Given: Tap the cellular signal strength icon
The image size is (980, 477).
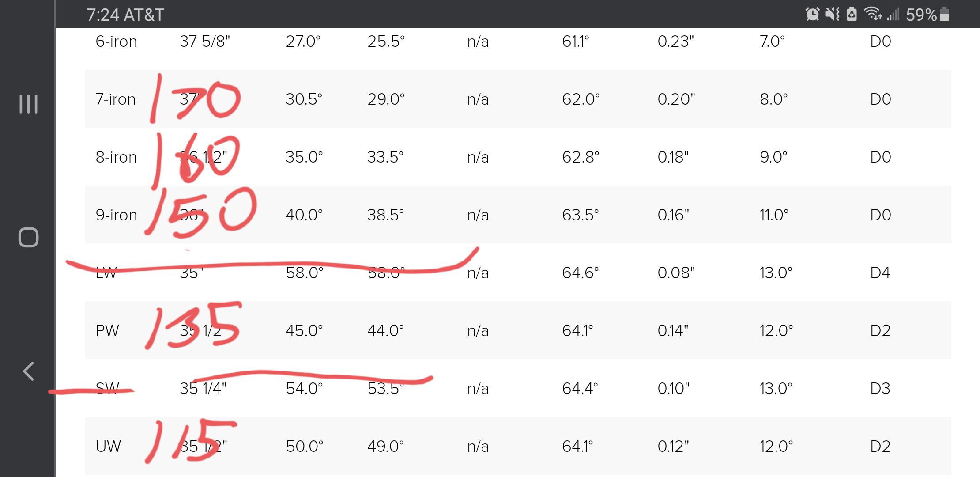Looking at the screenshot, I should 893,14.
